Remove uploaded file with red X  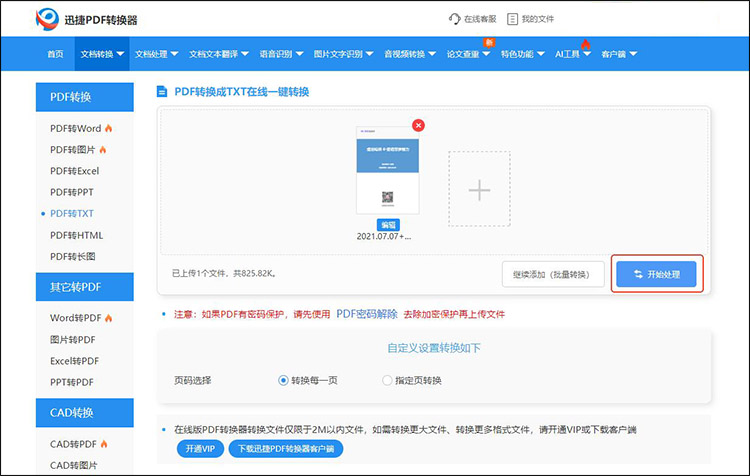point(419,125)
